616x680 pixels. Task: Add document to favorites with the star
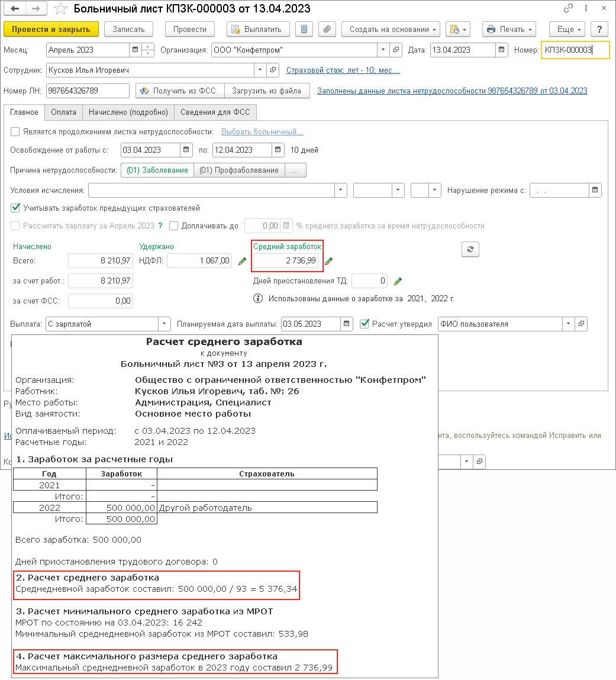(61, 9)
